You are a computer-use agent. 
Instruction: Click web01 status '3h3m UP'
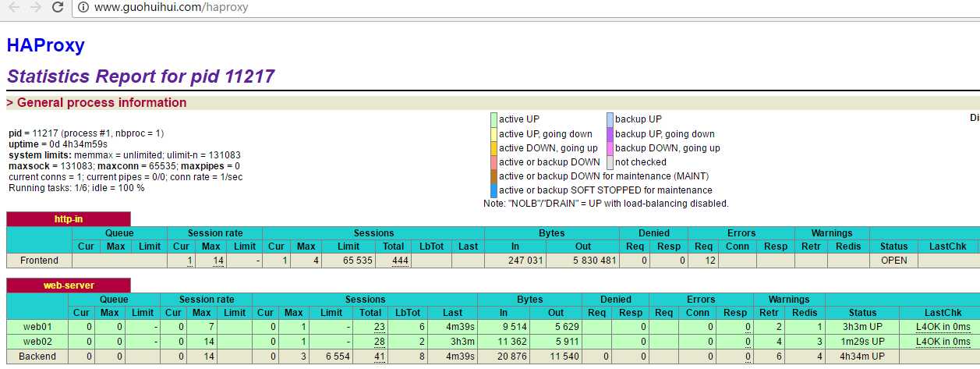click(862, 327)
